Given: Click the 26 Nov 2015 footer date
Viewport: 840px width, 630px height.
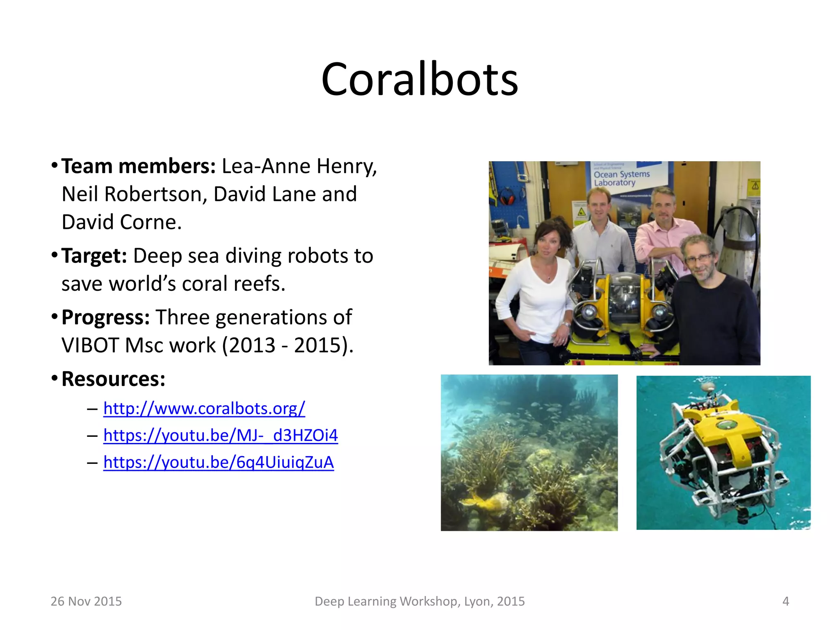Looking at the screenshot, I should pos(86,601).
